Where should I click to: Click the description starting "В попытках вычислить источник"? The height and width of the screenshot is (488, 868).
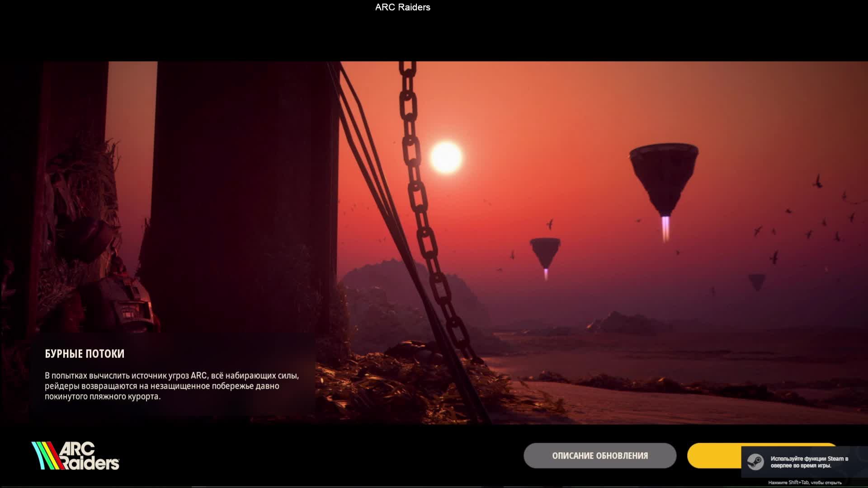click(x=172, y=386)
